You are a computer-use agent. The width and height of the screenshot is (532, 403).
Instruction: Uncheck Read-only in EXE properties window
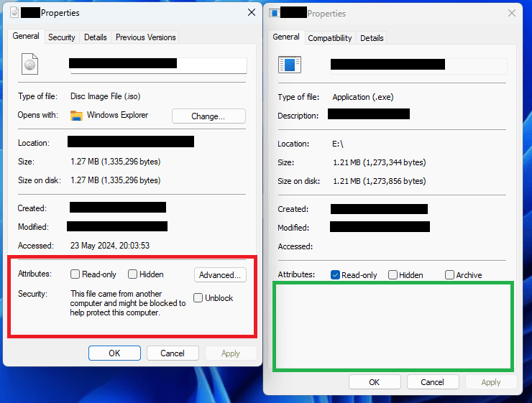point(335,275)
